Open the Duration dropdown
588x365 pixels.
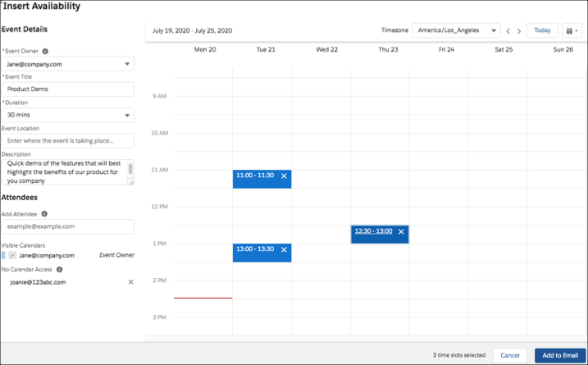pyautogui.click(x=68, y=115)
